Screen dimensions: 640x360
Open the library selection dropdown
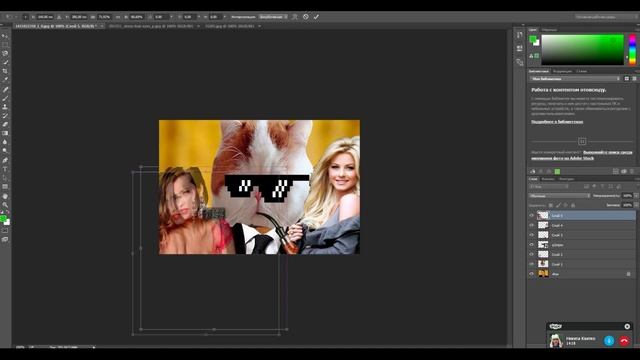coord(575,79)
